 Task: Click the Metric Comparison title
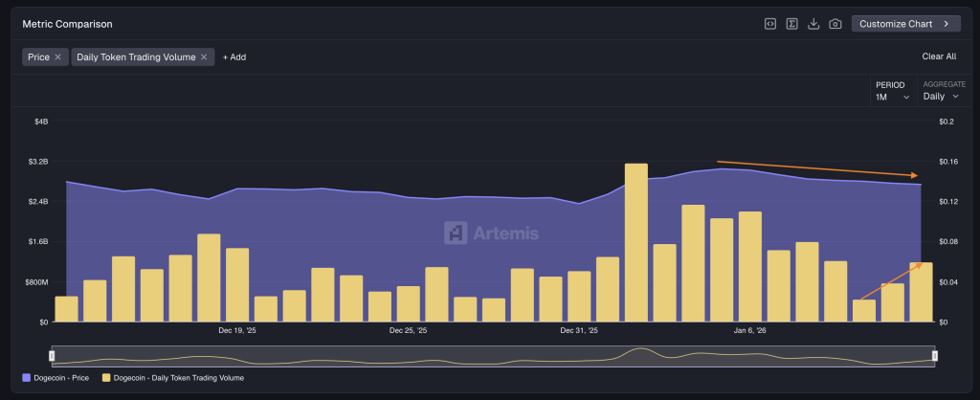[x=67, y=24]
